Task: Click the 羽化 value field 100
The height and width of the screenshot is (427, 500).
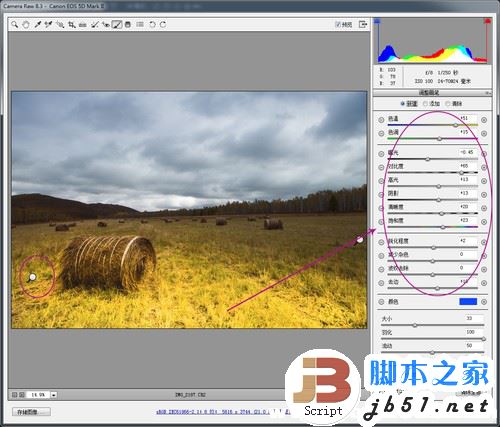Action: tap(473, 332)
